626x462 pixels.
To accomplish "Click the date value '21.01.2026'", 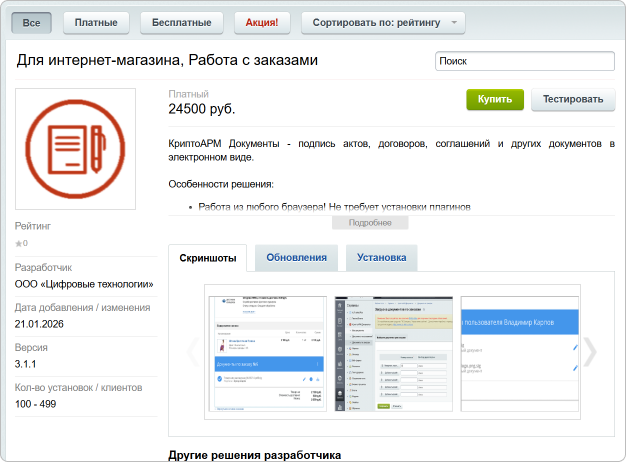I will [39, 324].
